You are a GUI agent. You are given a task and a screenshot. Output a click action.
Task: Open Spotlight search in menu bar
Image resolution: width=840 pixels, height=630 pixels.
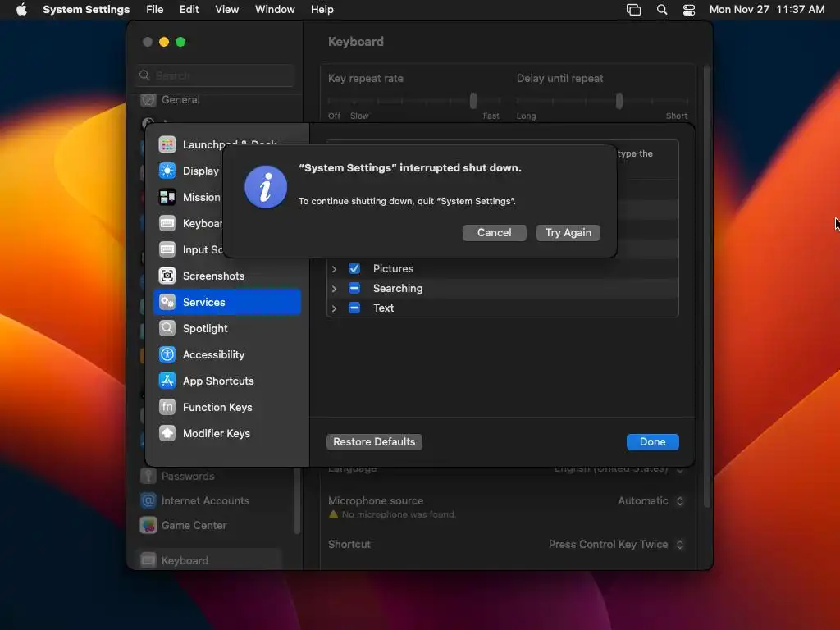pos(662,10)
